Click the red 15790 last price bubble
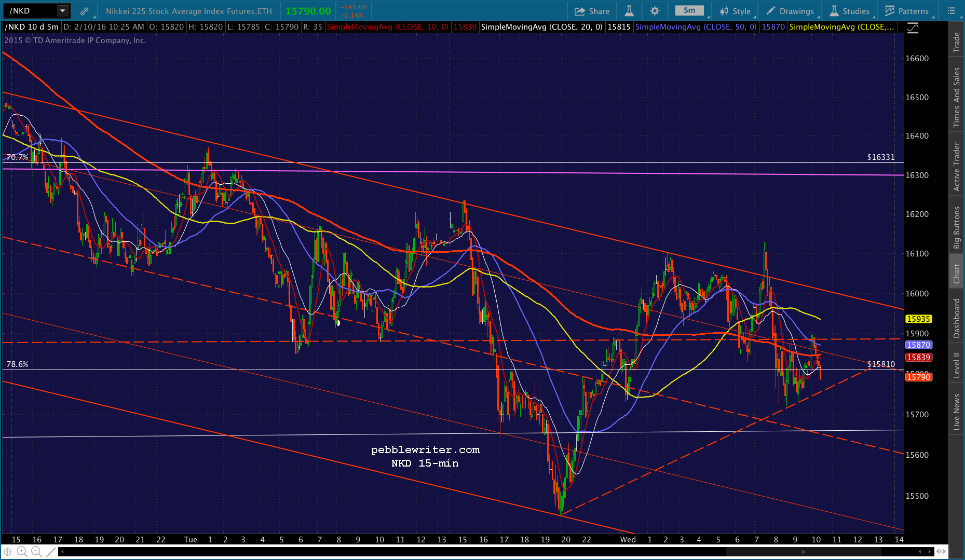965x560 pixels. [918, 377]
